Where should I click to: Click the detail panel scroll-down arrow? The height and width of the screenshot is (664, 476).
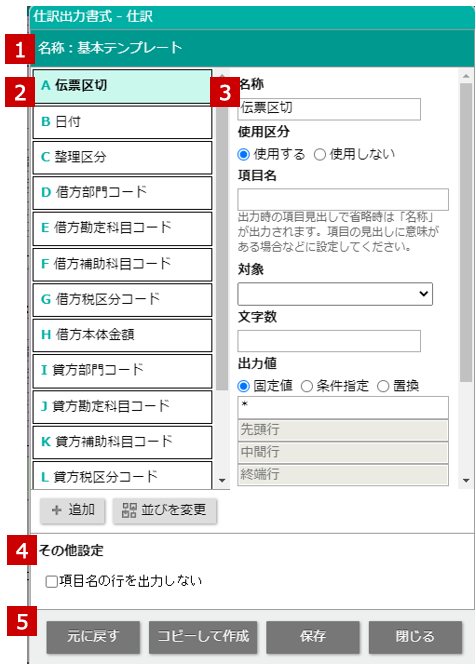[x=466, y=481]
